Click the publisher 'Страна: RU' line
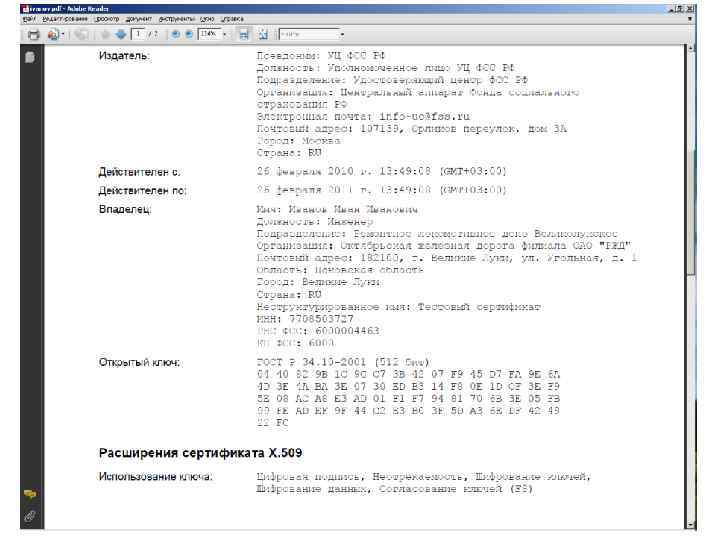 coord(289,153)
